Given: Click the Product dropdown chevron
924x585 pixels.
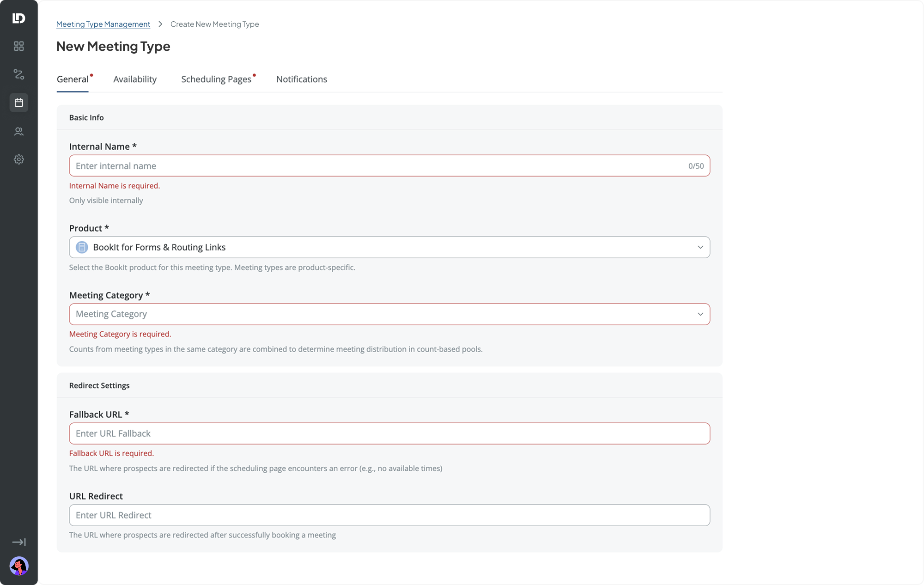Looking at the screenshot, I should (700, 247).
